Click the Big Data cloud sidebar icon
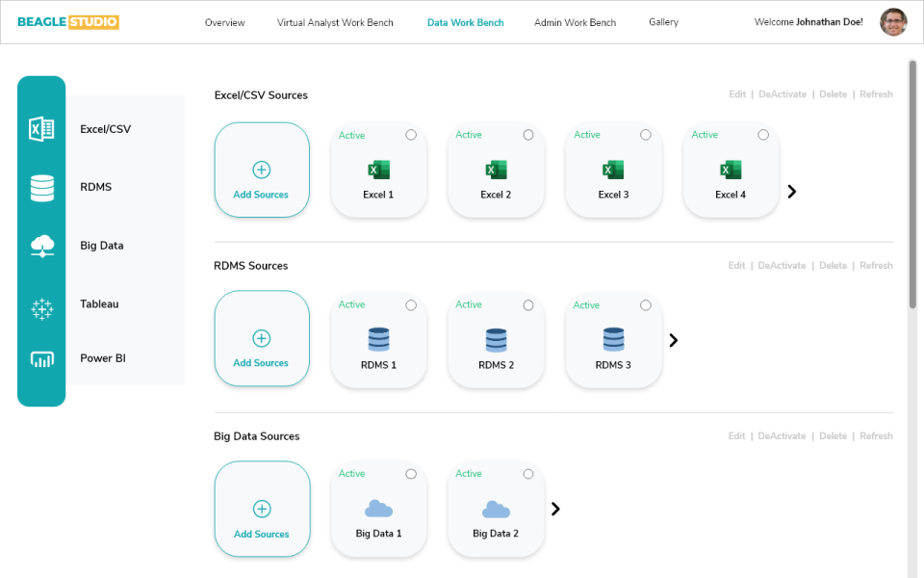Image resolution: width=924 pixels, height=578 pixels. 42,246
